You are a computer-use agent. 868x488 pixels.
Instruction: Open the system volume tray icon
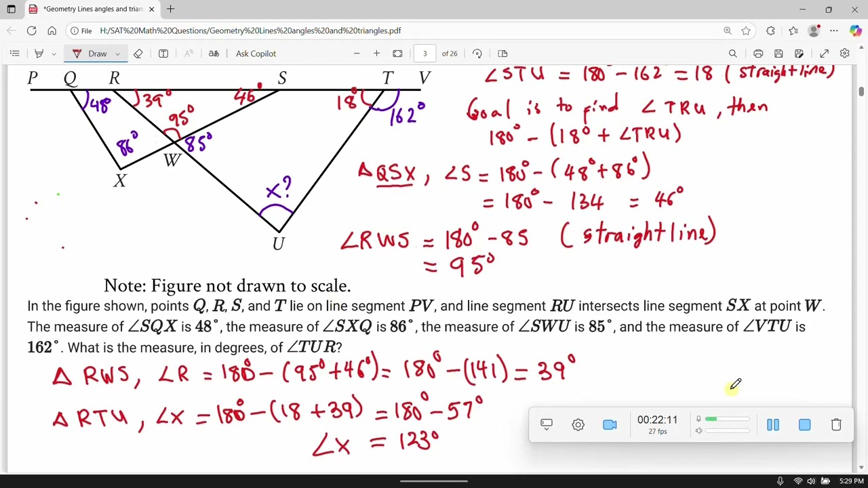pos(811,481)
